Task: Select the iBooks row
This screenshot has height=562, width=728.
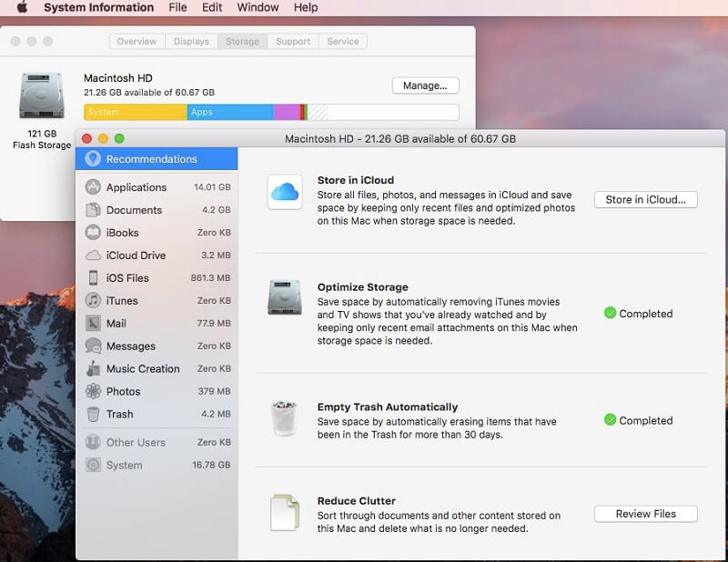Action: click(157, 233)
